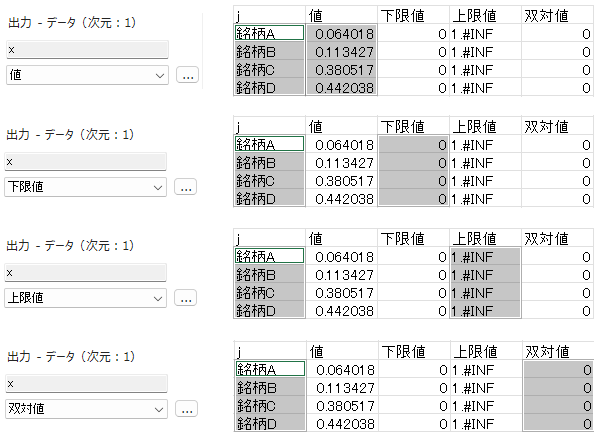Viewport: 598px width, 438px height.
Task: Select 銘柄D cell in 値-highlighted table
Action: [269, 87]
